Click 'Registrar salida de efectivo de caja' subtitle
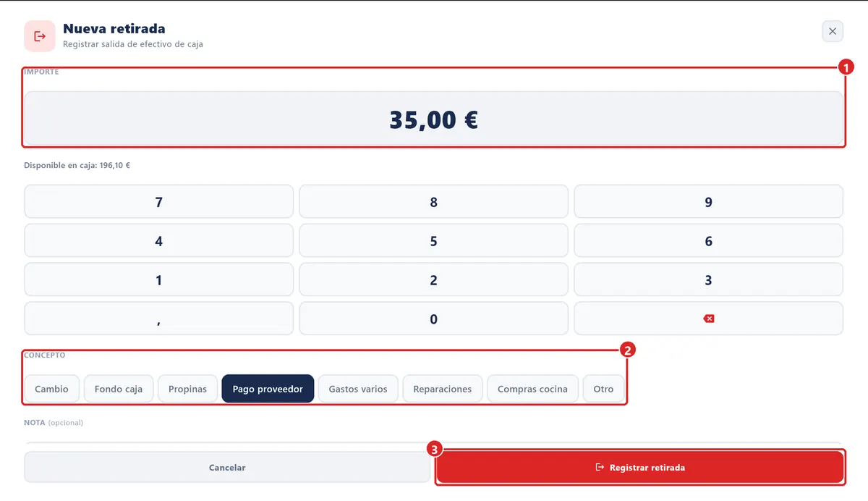 pos(133,44)
